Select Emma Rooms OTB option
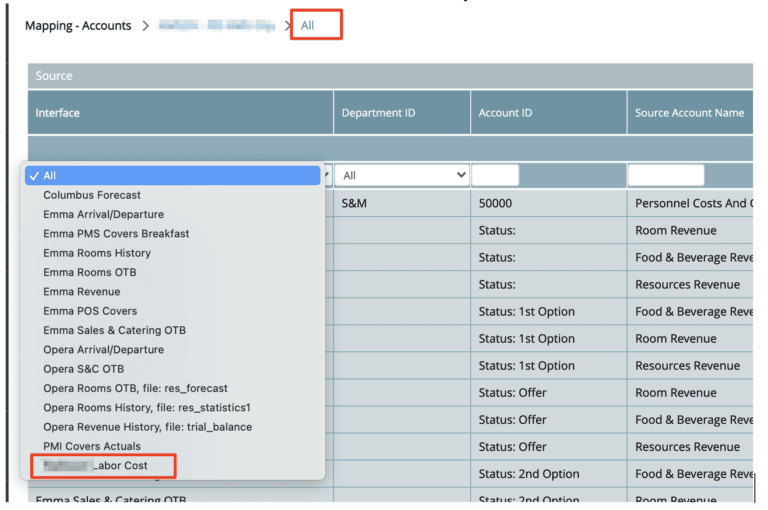 [89, 272]
